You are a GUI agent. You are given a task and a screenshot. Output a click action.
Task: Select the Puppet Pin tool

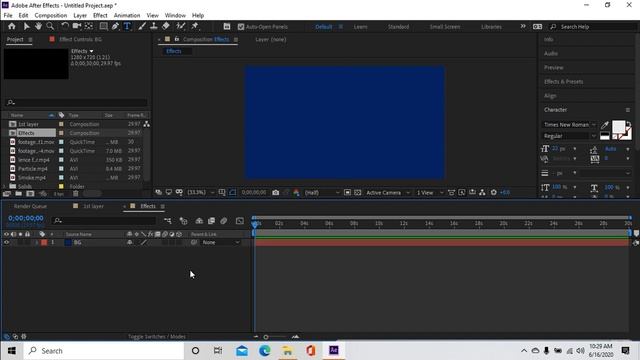pyautogui.click(x=195, y=26)
